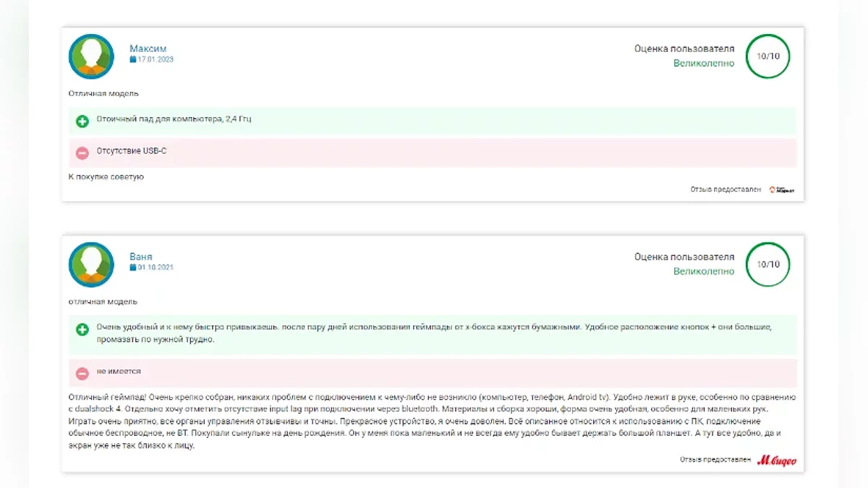Click the 10/10 rating circle for Максим
Viewport: 868px width, 488px height.
click(x=767, y=56)
